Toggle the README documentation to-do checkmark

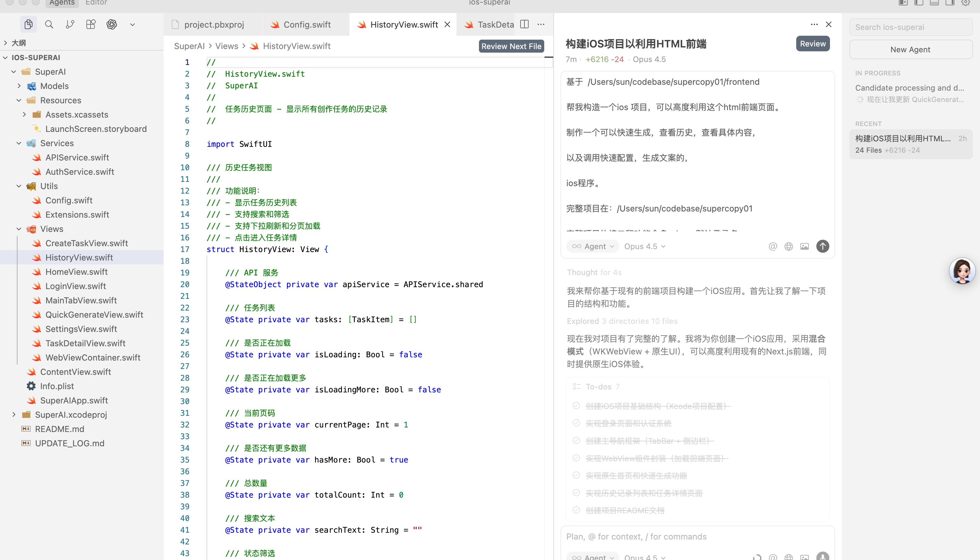point(576,510)
